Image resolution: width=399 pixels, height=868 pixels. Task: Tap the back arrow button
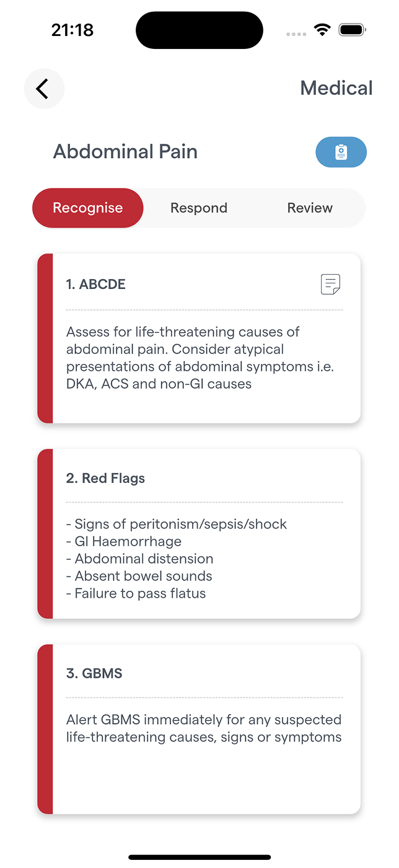[x=43, y=89]
